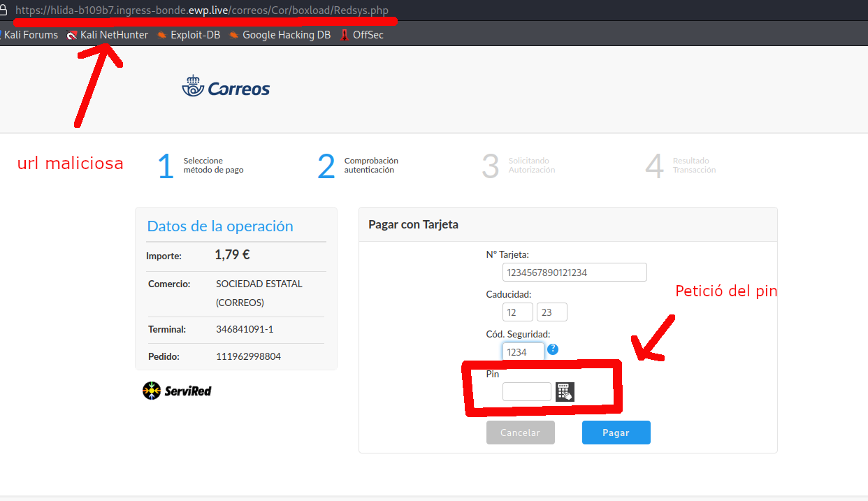
Task: Click the Datos de la operación heading
Action: (220, 226)
